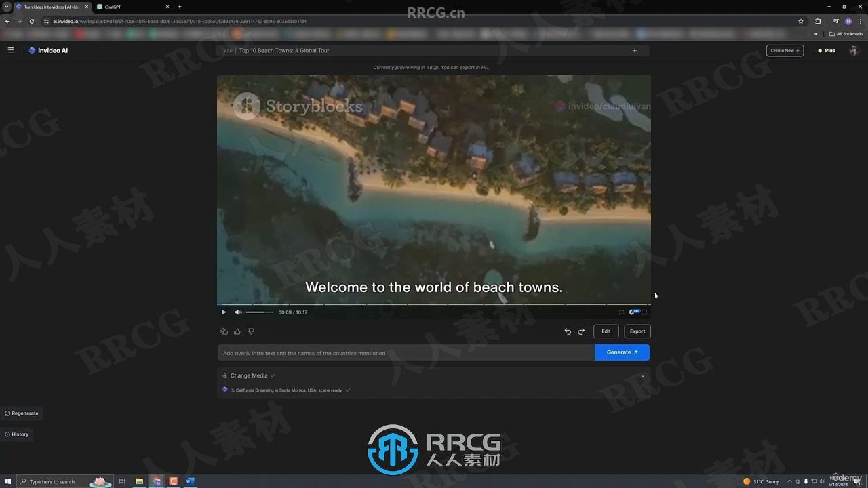Click the Windows taskbar search box
This screenshot has height=488, width=868.
click(x=64, y=481)
